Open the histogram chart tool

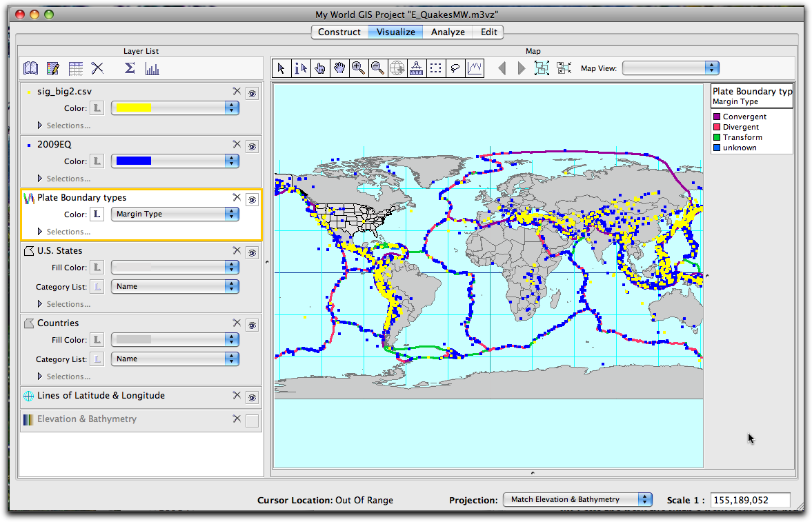152,68
